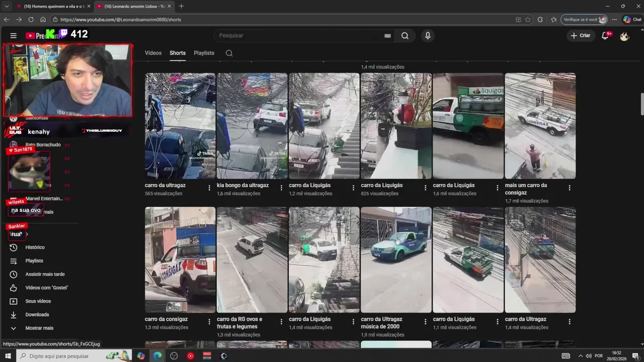
Task: Show hidden system tray icons
Action: (x=580, y=356)
